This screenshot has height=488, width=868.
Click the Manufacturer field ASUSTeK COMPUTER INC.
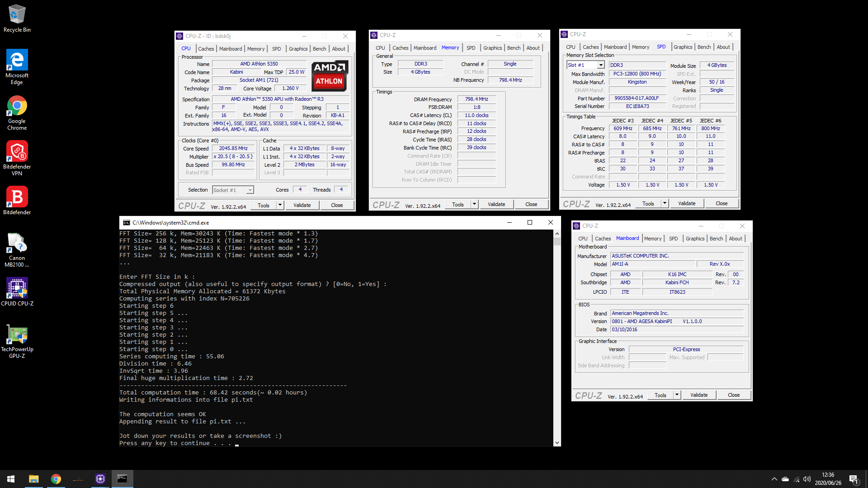click(x=677, y=256)
